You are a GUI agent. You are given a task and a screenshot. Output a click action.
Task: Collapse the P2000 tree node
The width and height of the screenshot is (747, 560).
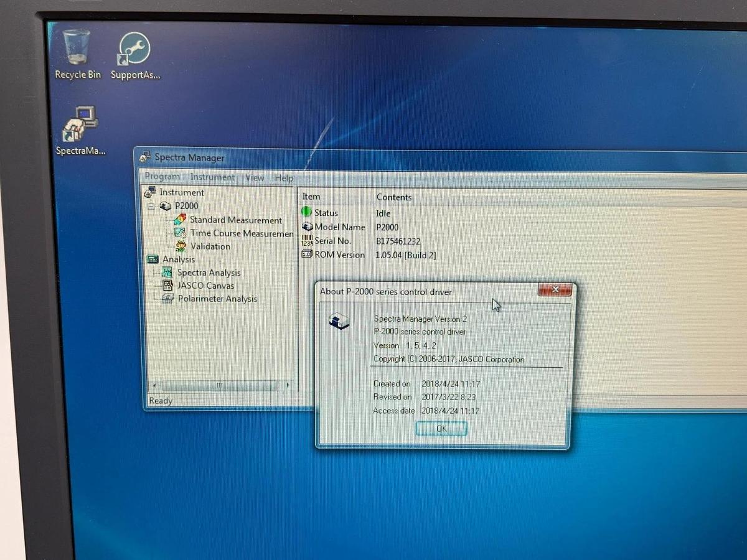(x=152, y=207)
